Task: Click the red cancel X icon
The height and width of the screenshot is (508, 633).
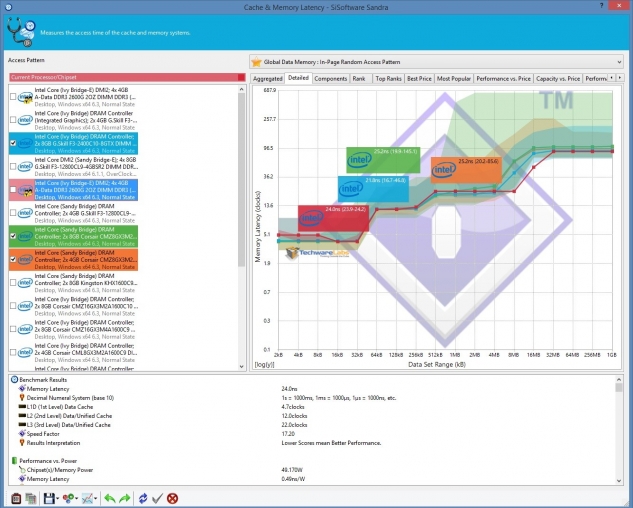Action: [172, 498]
